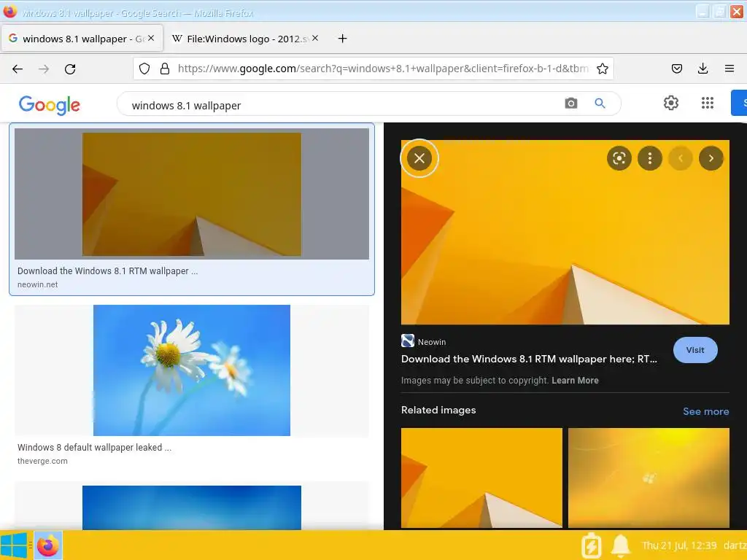
Task: Click the large orange preview image
Action: tap(565, 233)
